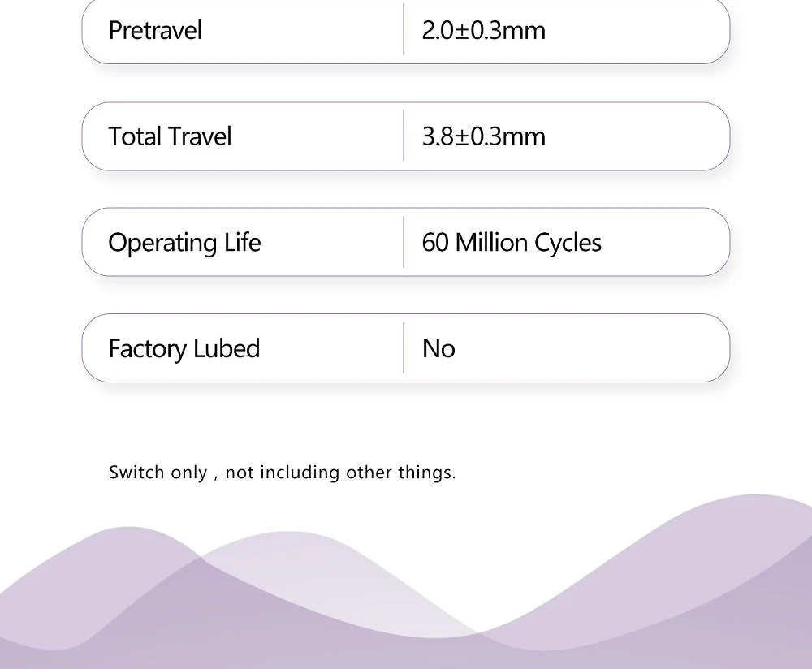Click the word 'Total' in the second row
The image size is (812, 669).
[x=135, y=136]
